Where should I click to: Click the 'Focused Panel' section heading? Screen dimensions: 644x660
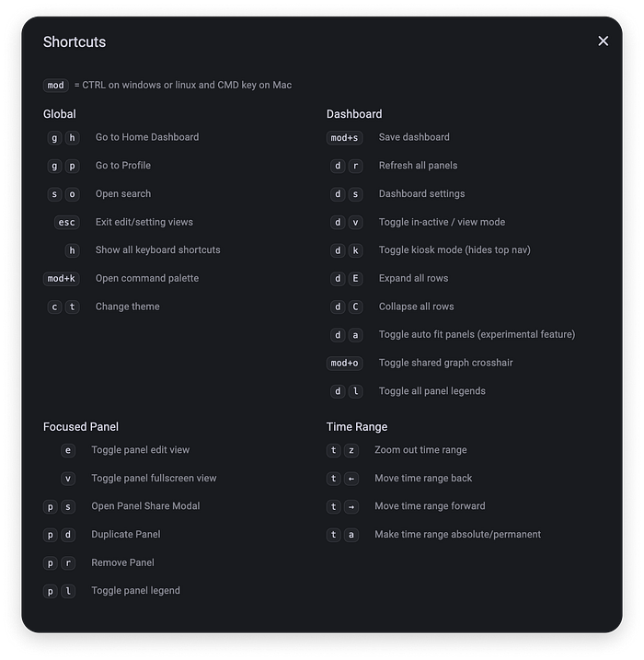[81, 426]
